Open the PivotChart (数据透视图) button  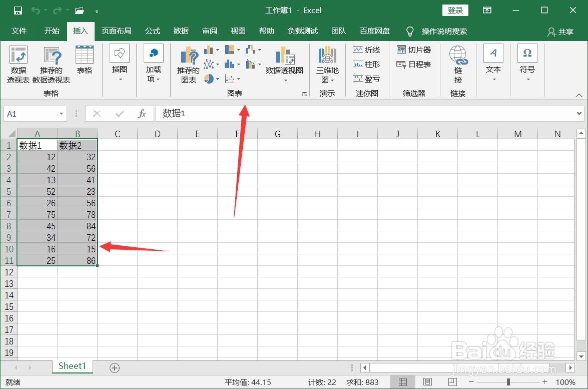pyautogui.click(x=285, y=64)
